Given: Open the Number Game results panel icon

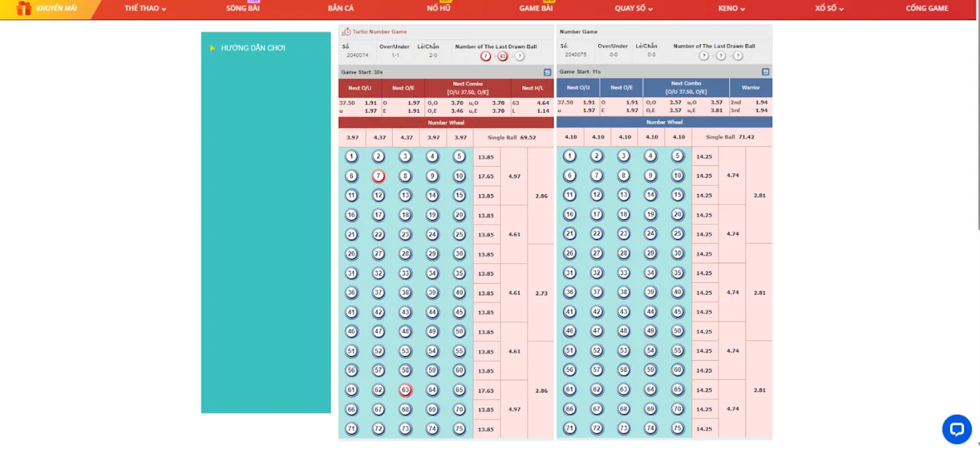Looking at the screenshot, I should [x=765, y=72].
